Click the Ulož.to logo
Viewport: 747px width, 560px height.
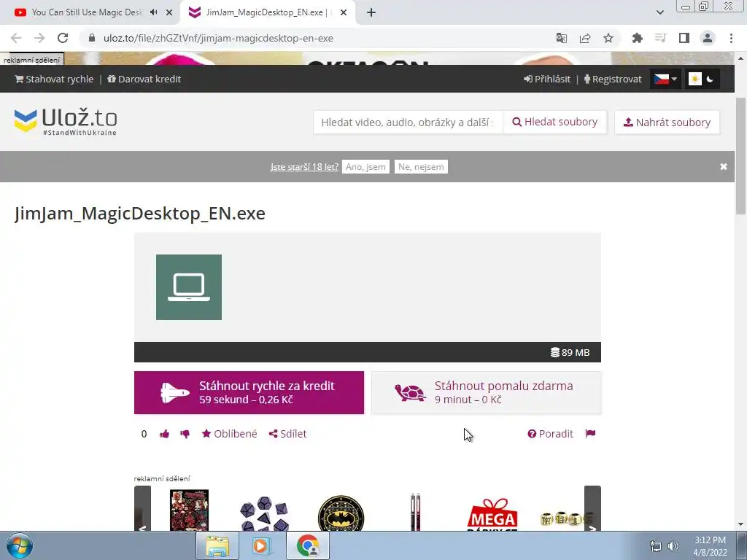coord(66,122)
